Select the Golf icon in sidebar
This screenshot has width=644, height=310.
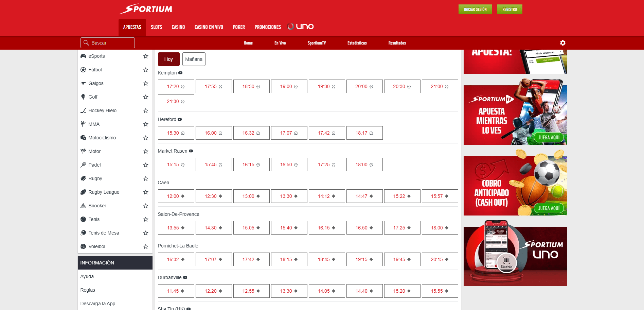(x=83, y=97)
